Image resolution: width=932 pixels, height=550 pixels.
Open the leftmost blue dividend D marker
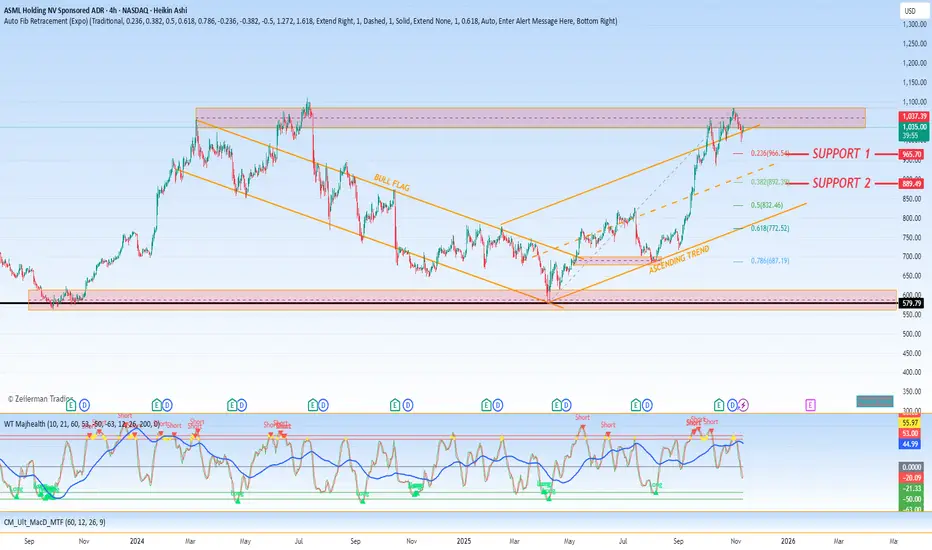coord(85,404)
